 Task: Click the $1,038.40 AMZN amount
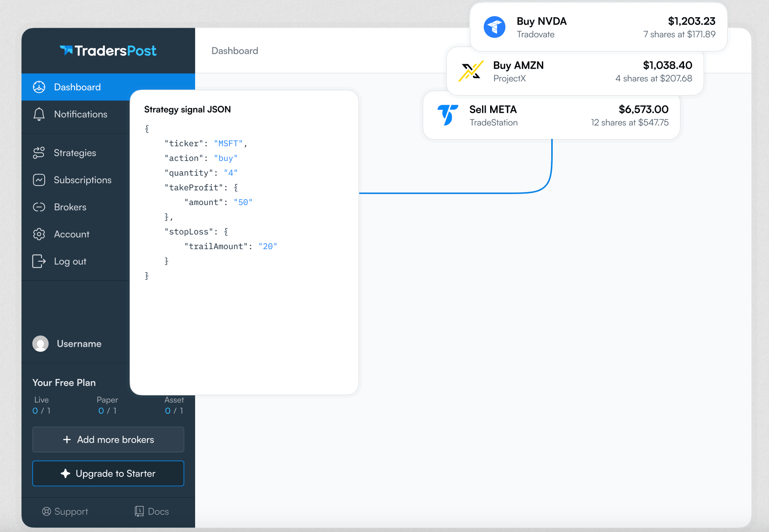pos(668,65)
